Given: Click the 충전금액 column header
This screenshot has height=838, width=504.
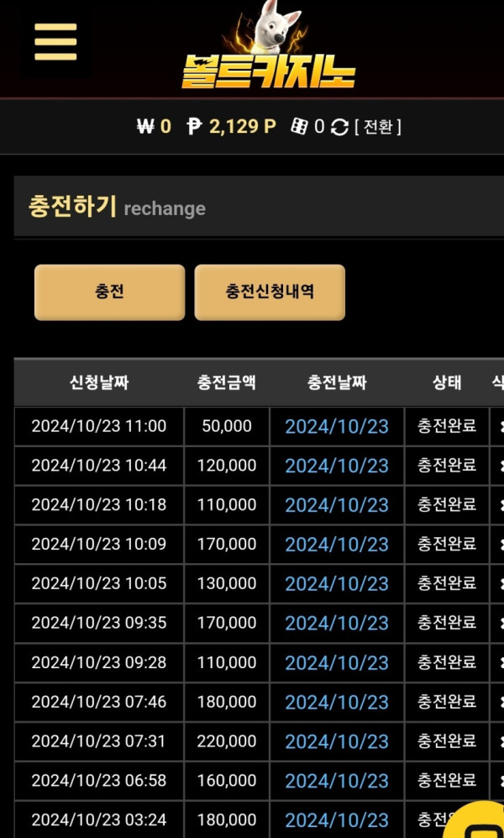Looking at the screenshot, I should tap(226, 382).
